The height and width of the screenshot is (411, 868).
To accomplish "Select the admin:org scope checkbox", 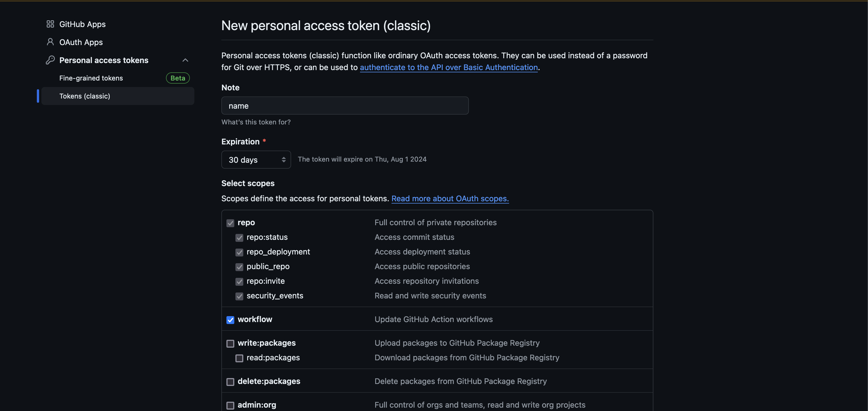I will point(230,405).
